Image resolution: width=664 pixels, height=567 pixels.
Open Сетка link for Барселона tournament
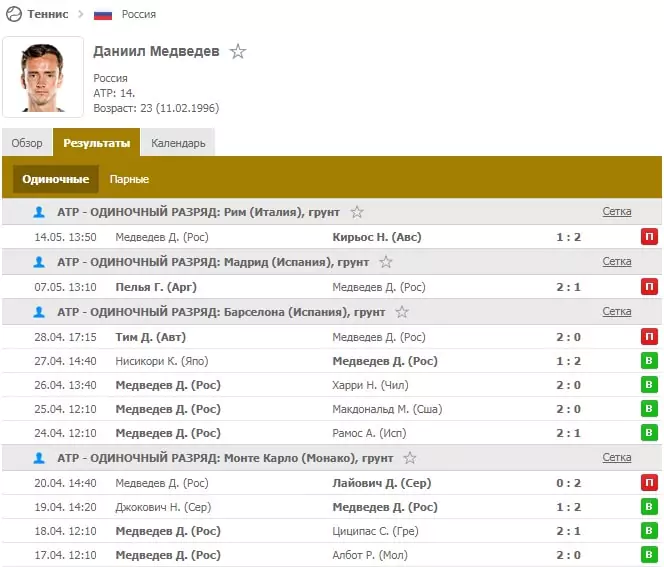(617, 311)
